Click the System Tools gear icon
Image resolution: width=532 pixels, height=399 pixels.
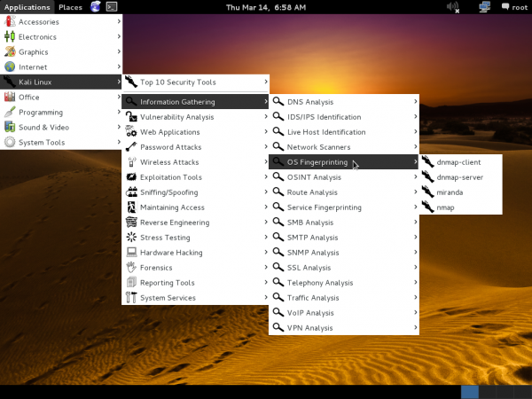[x=10, y=142]
